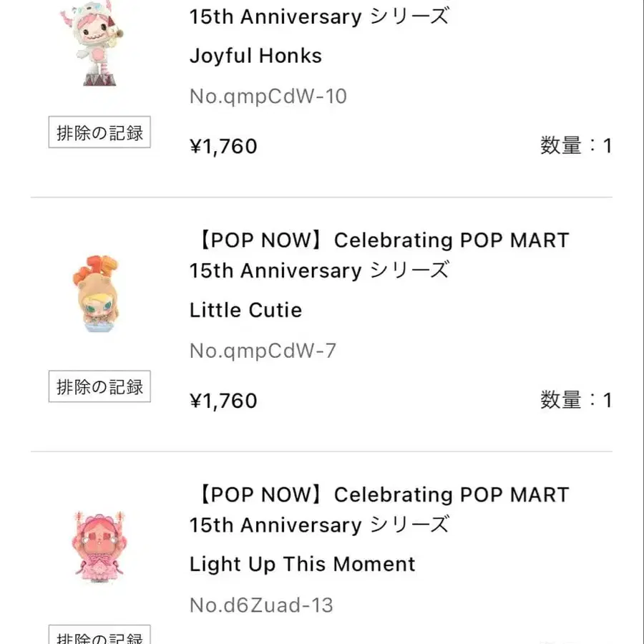The image size is (644, 644).
Task: Click the 15th Anniversary シリーズ line above Joyful Honks
Action: (319, 16)
